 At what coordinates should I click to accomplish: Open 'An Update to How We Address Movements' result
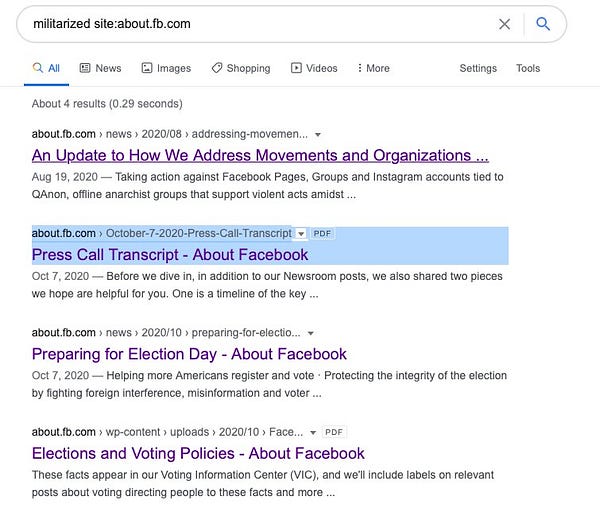260,155
